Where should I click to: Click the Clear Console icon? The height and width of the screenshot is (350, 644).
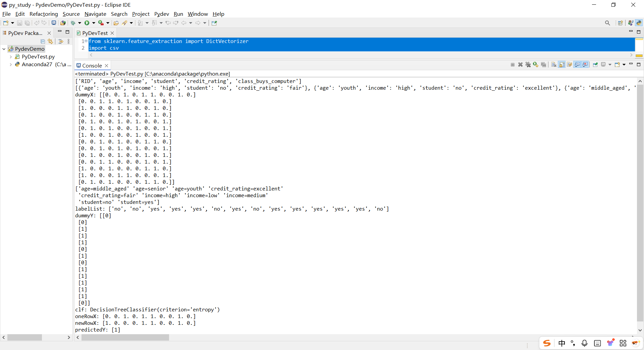(x=554, y=64)
